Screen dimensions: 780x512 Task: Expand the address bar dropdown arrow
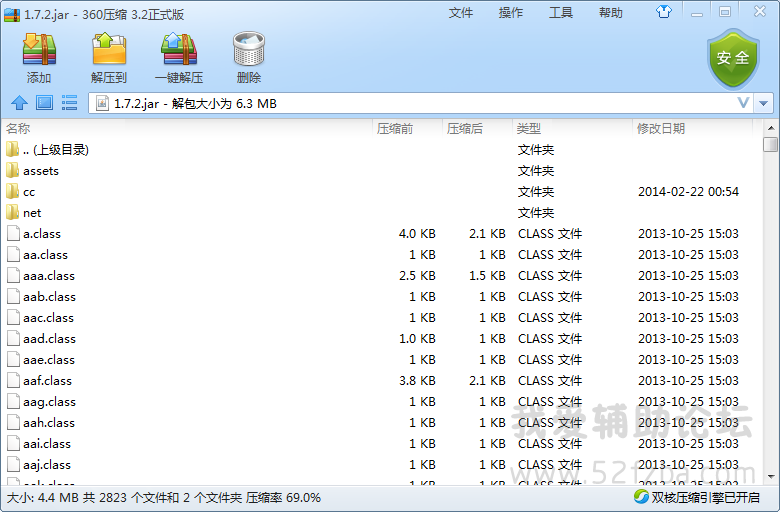click(764, 103)
